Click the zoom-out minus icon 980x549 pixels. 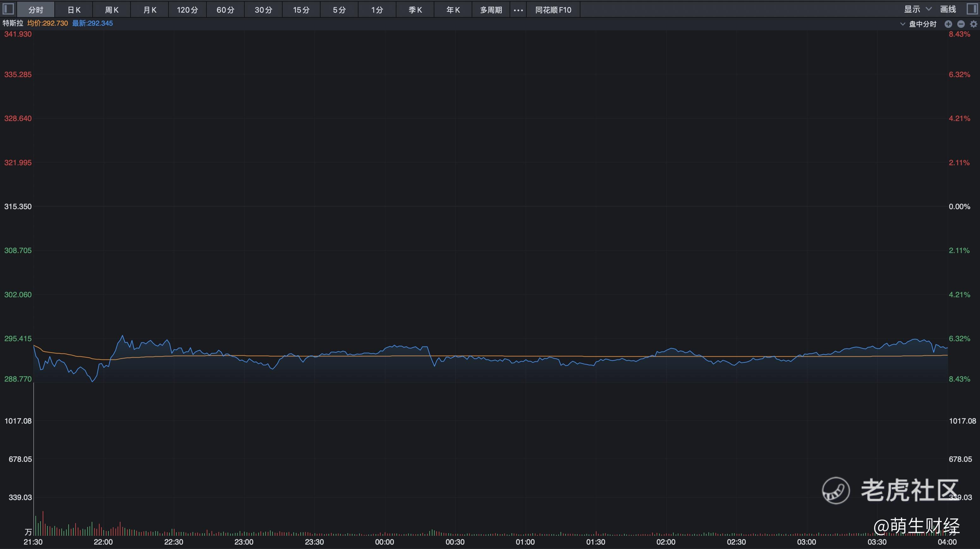[961, 24]
